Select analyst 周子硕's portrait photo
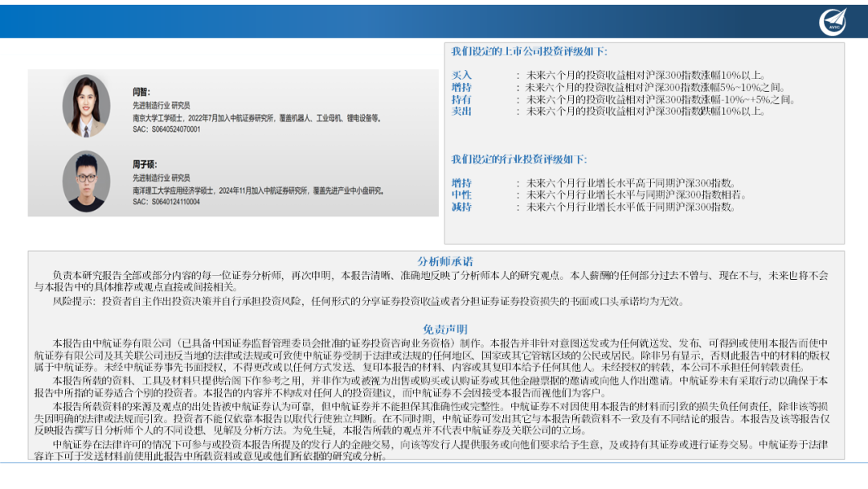This screenshot has height=489, width=868. pyautogui.click(x=86, y=181)
